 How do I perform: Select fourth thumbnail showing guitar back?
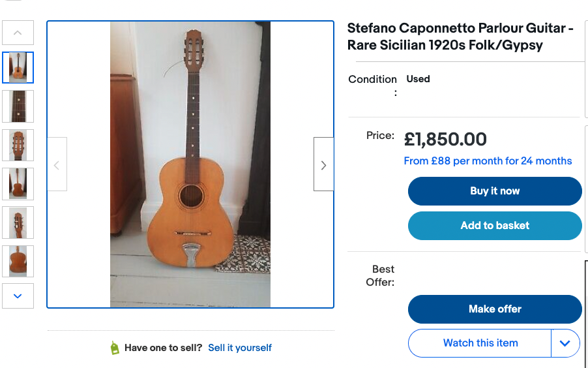pos(18,184)
